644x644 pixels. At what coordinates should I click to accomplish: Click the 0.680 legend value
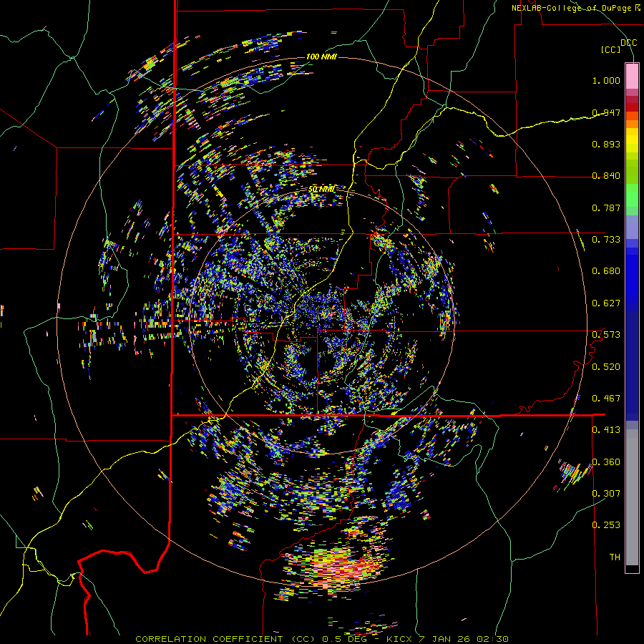pos(606,271)
